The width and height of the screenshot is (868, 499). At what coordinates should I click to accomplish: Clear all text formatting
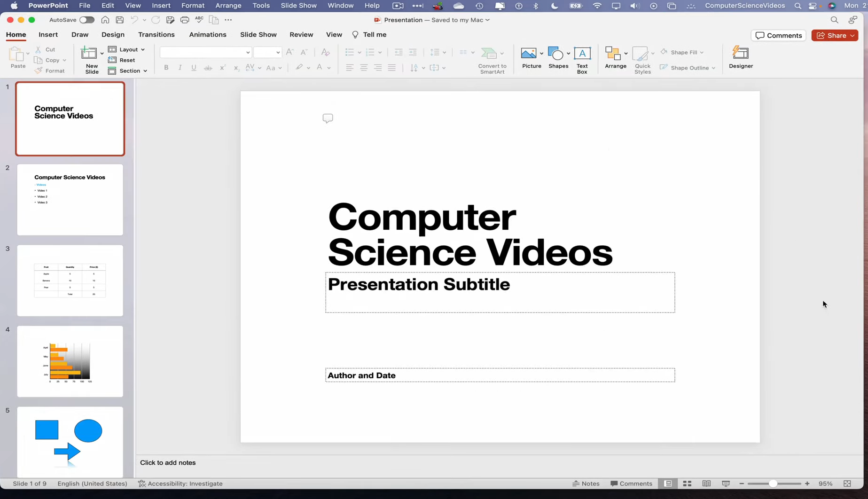click(325, 52)
